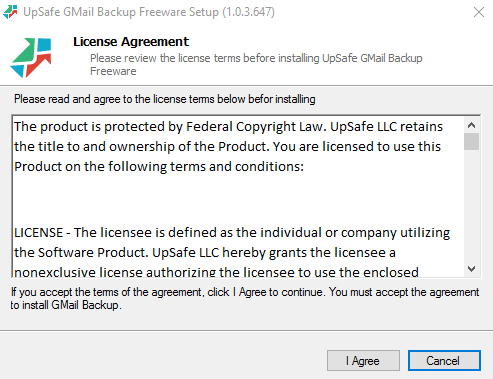Click the 'Please read and agree' label
The image size is (493, 379).
point(165,99)
